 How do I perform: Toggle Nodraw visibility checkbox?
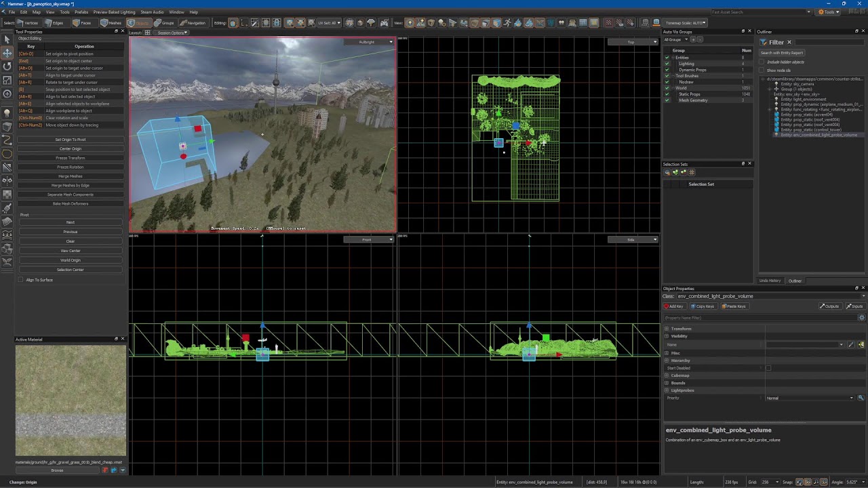coord(667,82)
